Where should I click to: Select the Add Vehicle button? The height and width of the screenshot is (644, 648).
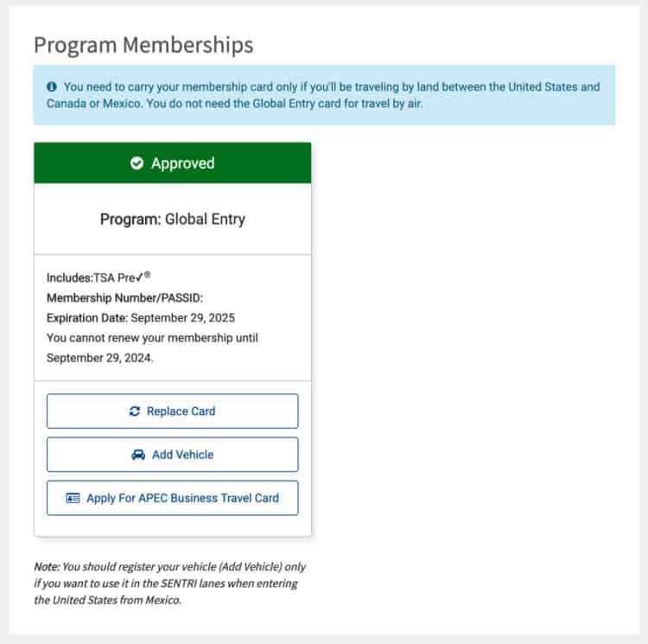[172, 455]
